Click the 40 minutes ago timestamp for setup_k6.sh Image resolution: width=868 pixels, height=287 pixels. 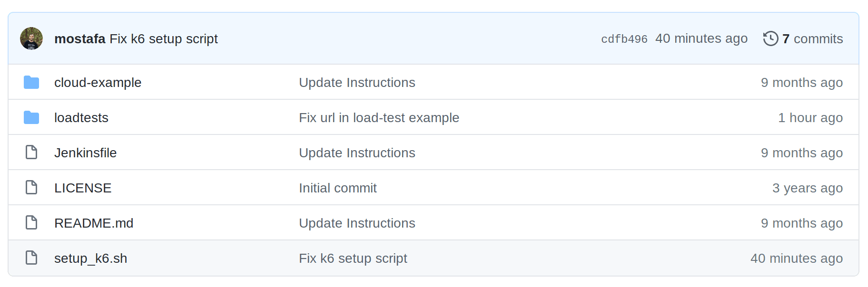[x=796, y=258]
